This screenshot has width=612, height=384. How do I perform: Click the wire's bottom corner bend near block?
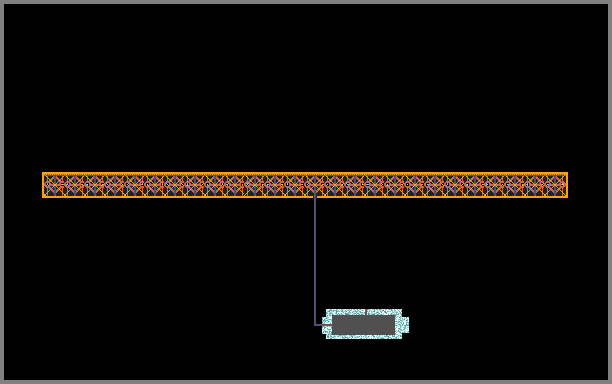pyautogui.click(x=315, y=325)
